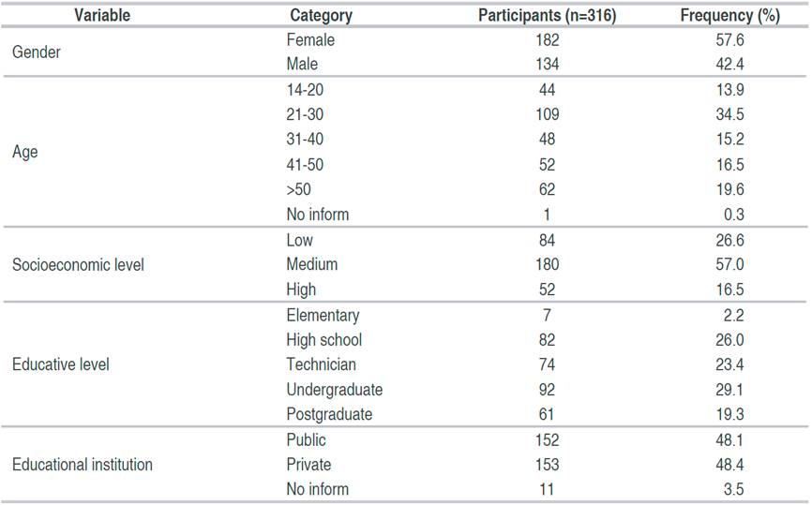Click the Undergraduate category cell
812x505 pixels.
point(334,389)
